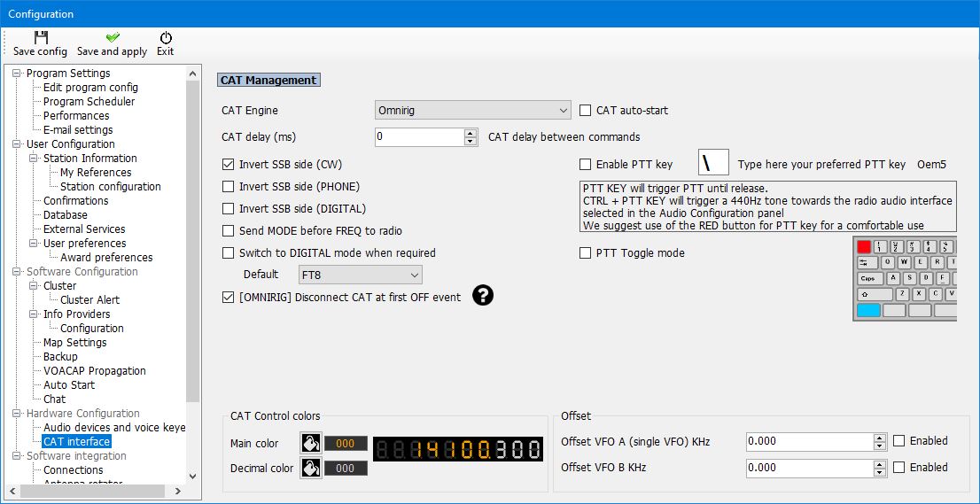Select Connections under Software integration
The image size is (980, 504).
point(74,470)
